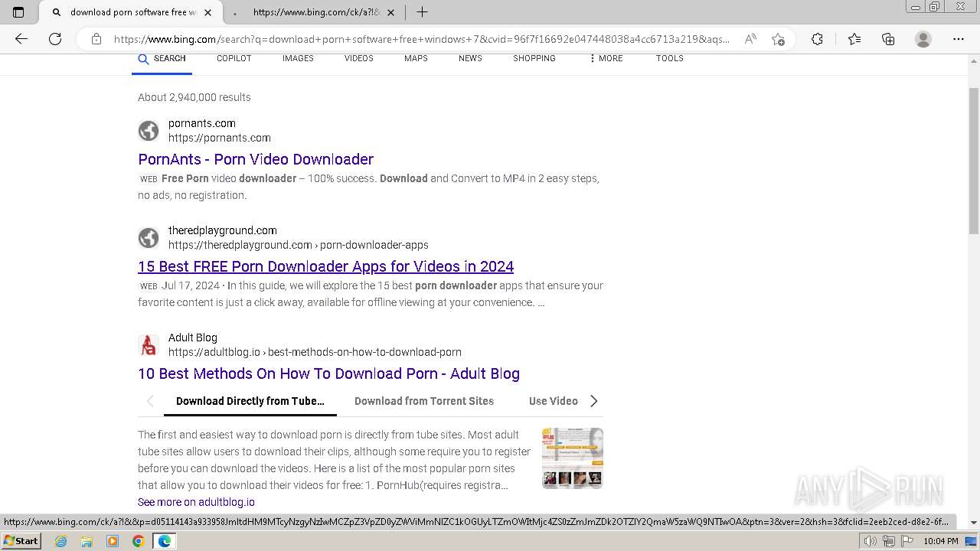
Task: Switch to the IMAGES tab
Action: tap(298, 59)
